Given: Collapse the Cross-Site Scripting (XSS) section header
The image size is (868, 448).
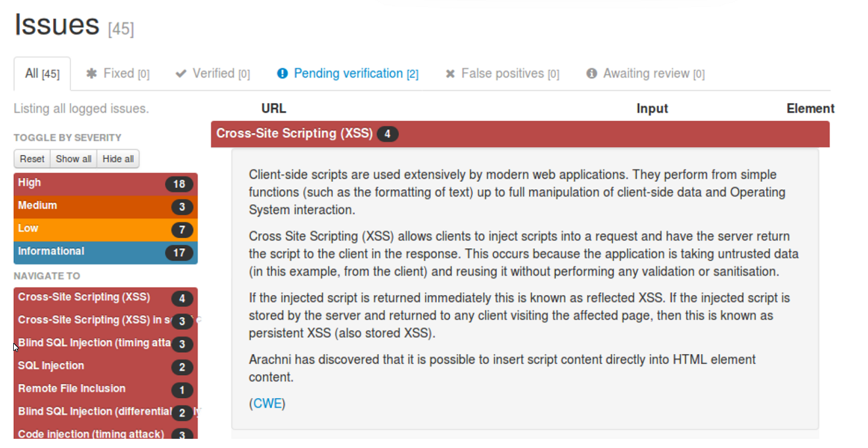Looking at the screenshot, I should pos(294,133).
